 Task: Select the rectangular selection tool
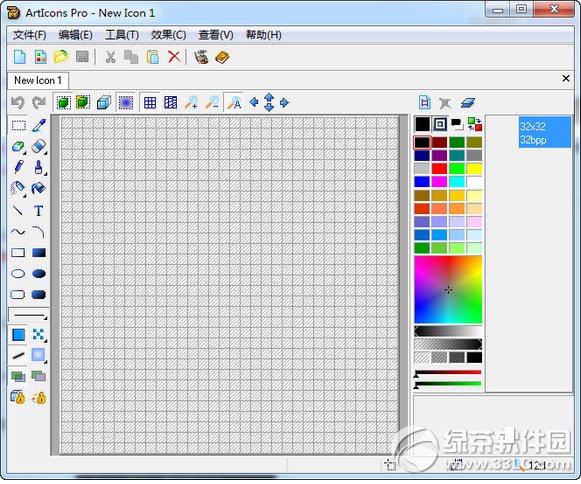click(x=19, y=125)
